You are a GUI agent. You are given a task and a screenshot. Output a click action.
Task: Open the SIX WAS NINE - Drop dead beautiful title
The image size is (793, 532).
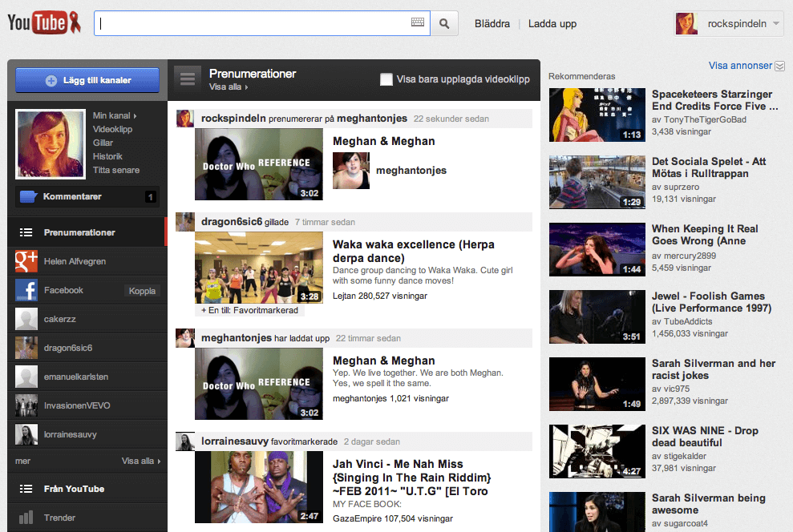(x=705, y=437)
